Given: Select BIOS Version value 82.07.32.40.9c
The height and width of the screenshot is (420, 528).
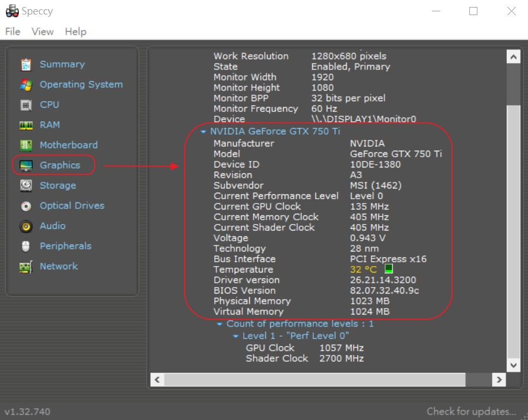Looking at the screenshot, I should pos(384,290).
